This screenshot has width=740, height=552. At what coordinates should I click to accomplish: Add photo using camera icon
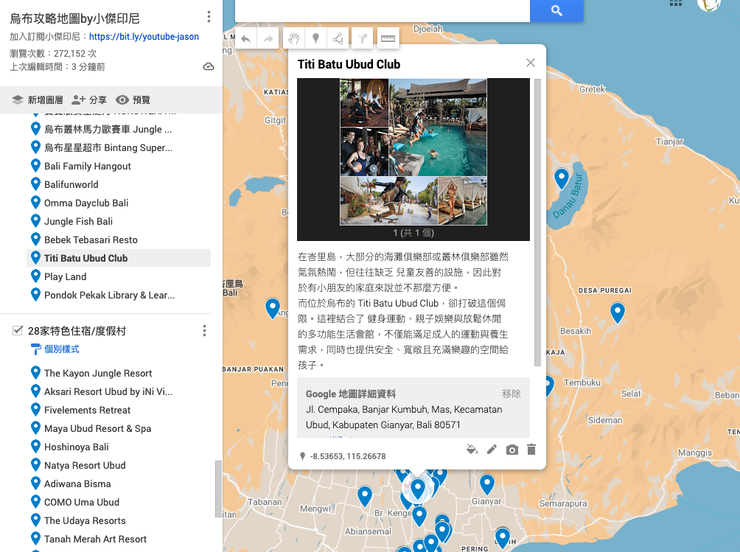coord(512,450)
